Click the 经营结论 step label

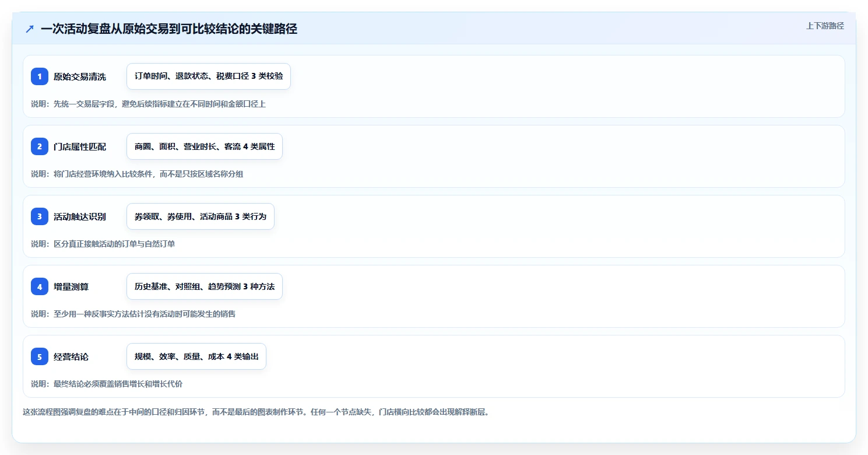[71, 356]
